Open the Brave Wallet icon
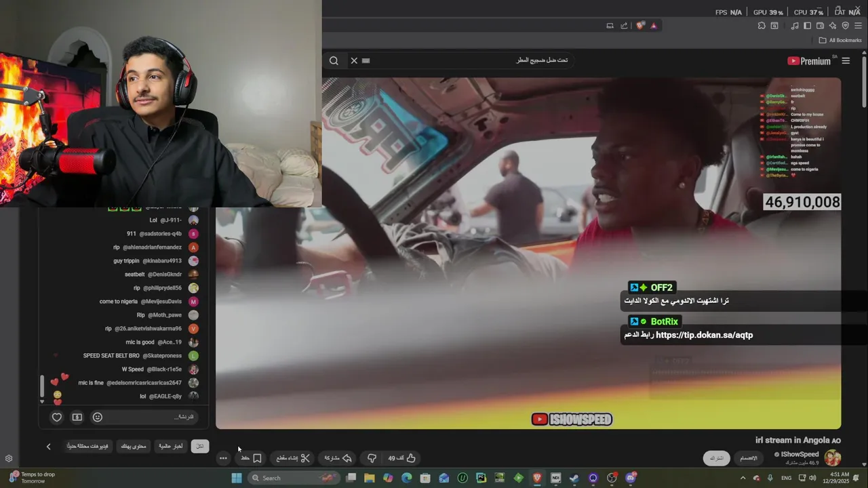Image resolution: width=868 pixels, height=488 pixels. (x=820, y=26)
